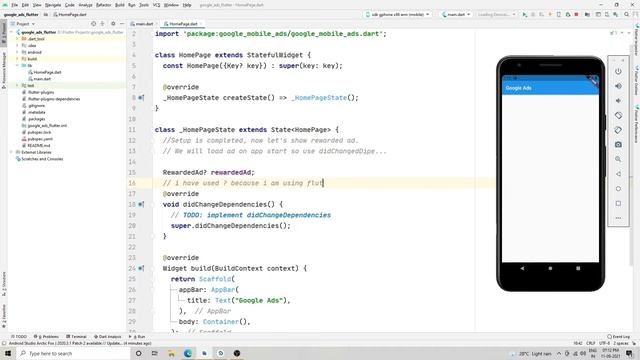Expand all with the Project panel icon
This screenshot has width=640, height=360.
(x=102, y=24)
